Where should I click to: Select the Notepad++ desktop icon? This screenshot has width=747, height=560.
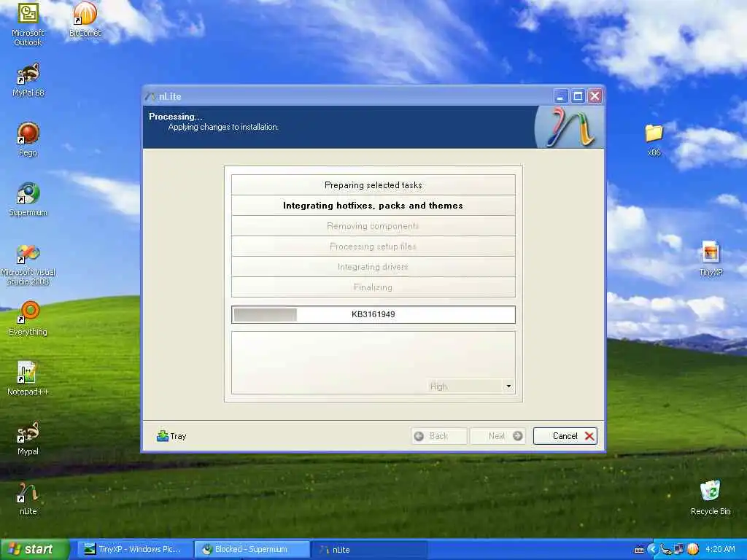[x=28, y=378]
